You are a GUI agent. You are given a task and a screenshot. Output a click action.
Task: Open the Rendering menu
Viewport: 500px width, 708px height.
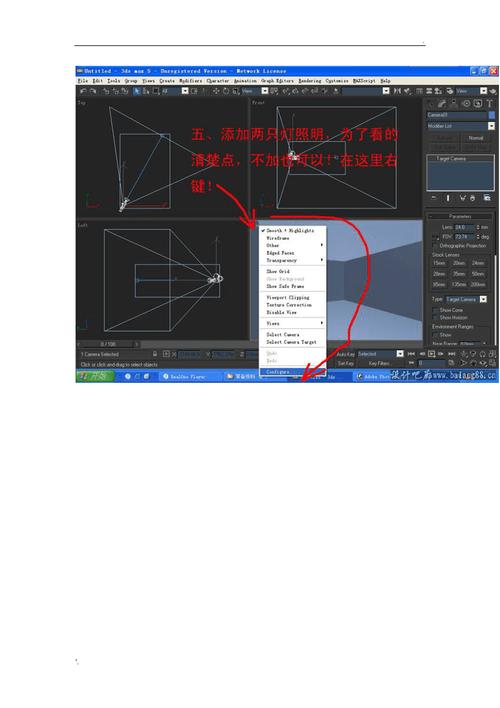pyautogui.click(x=309, y=81)
